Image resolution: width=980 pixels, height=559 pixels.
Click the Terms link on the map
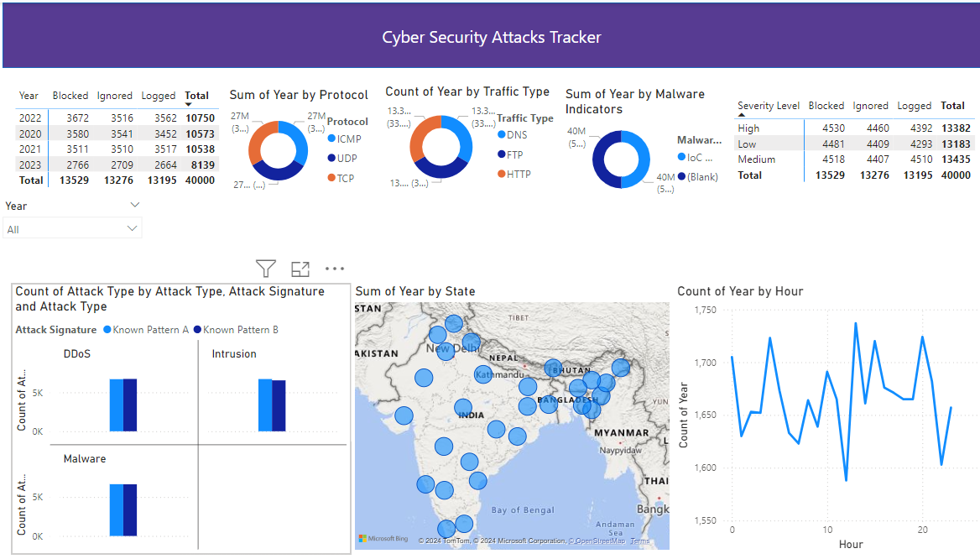[x=639, y=541]
